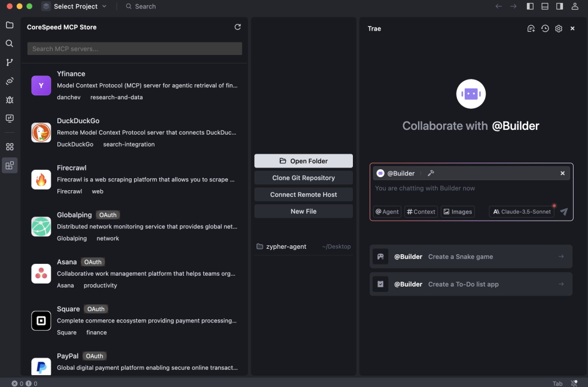
Task: Open the Source Control sidebar icon
Action: pos(10,62)
